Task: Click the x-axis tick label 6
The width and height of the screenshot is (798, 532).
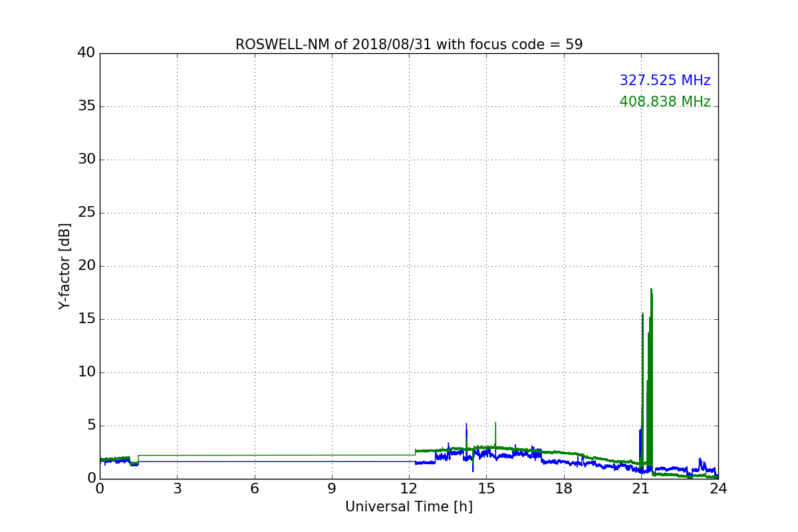Action: [254, 488]
